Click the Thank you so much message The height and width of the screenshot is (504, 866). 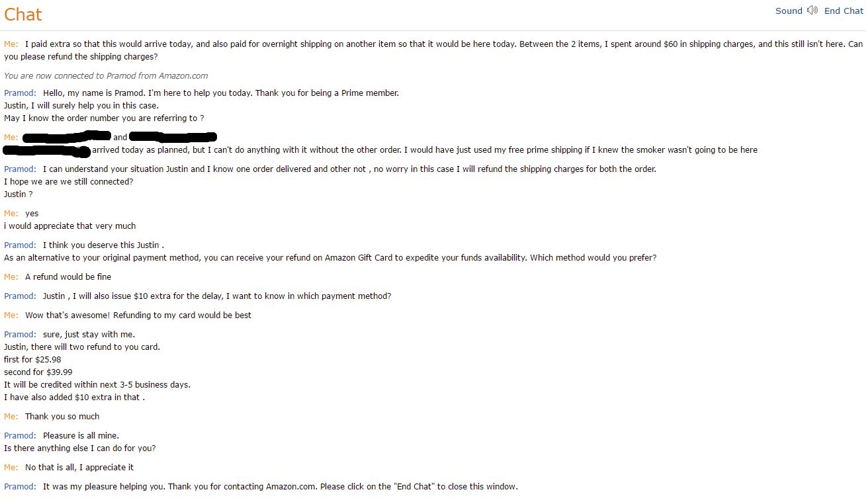click(x=63, y=416)
